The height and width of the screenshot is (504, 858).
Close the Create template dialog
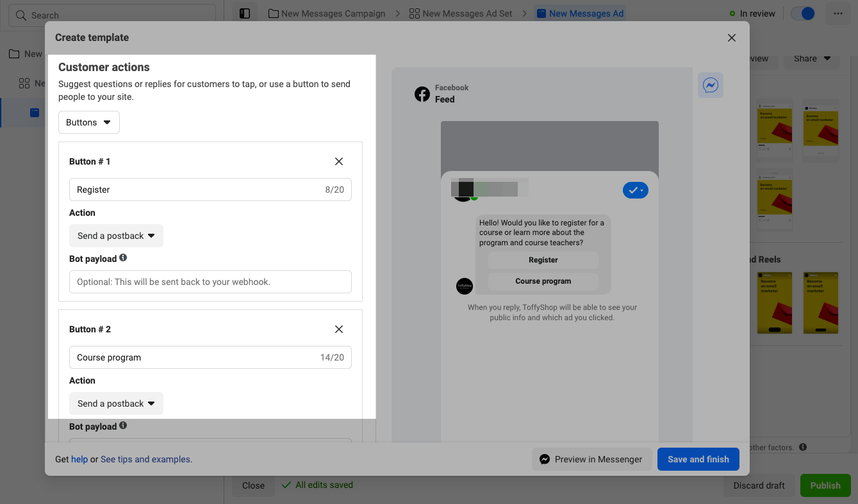pos(732,38)
